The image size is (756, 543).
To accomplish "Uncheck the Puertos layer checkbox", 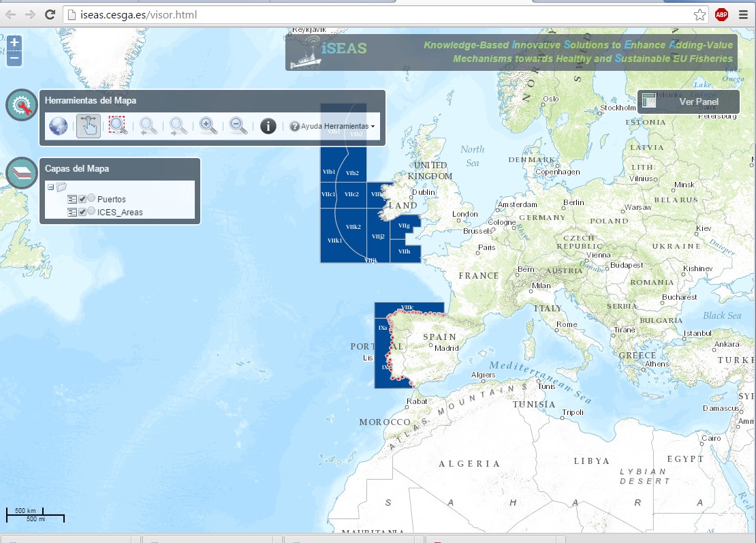I will coord(82,199).
